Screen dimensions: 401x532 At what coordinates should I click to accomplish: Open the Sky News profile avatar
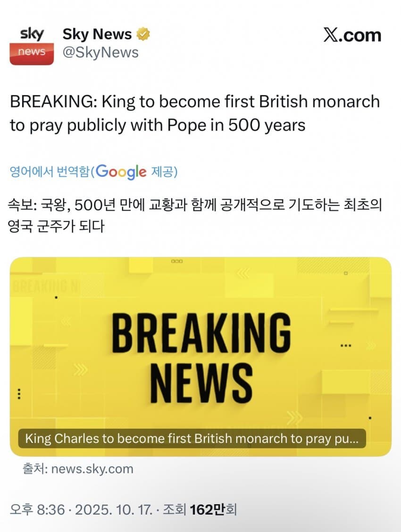31,45
